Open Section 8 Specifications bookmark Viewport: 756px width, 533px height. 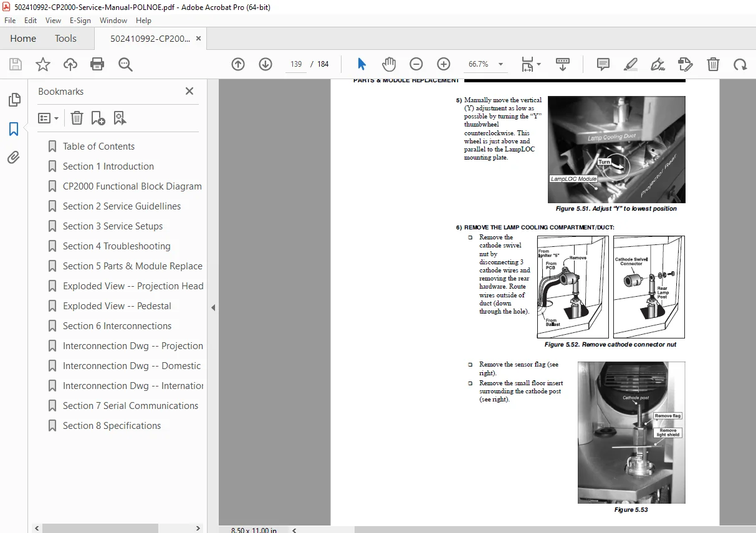[x=112, y=426]
